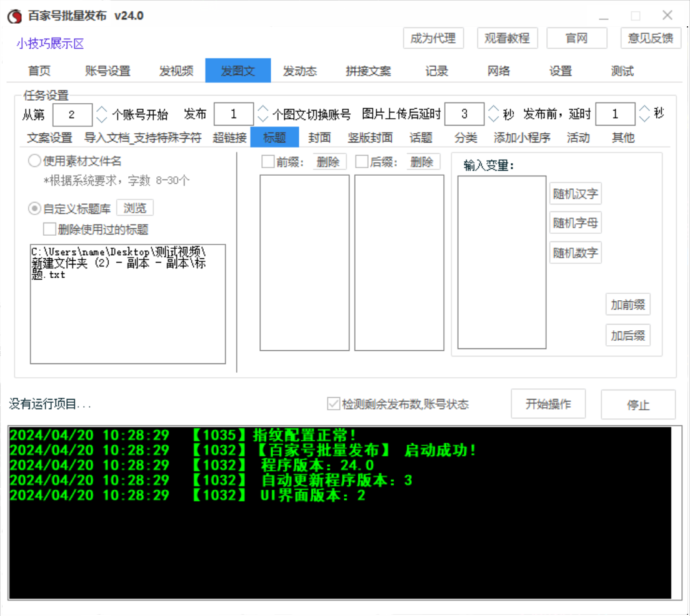Open 分类 sub-tab
690x616 pixels.
pos(466,138)
